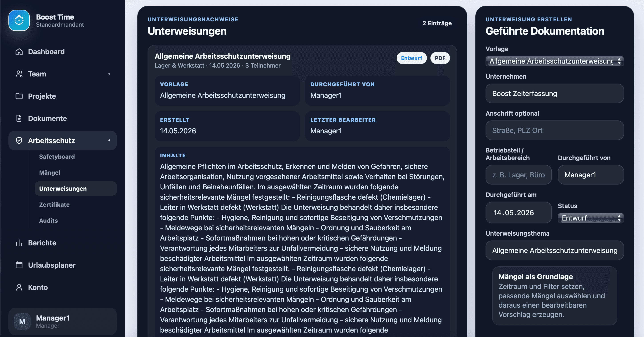Screen dimensions: 644x337
Task: Click the ERSTELLT value 14.05.2026
Action: 178,131
